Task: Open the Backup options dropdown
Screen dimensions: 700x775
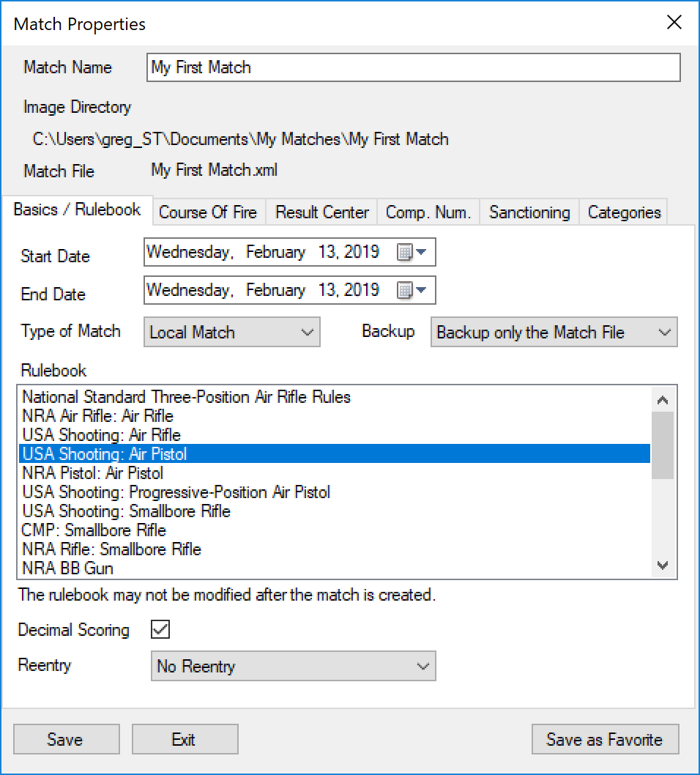Action: [x=554, y=333]
